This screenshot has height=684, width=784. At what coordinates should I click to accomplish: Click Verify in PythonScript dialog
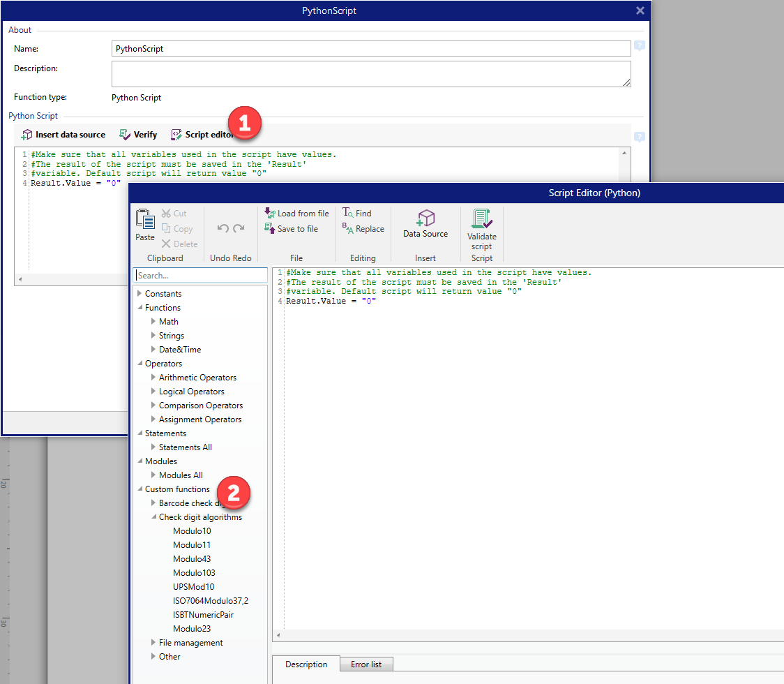pos(138,135)
